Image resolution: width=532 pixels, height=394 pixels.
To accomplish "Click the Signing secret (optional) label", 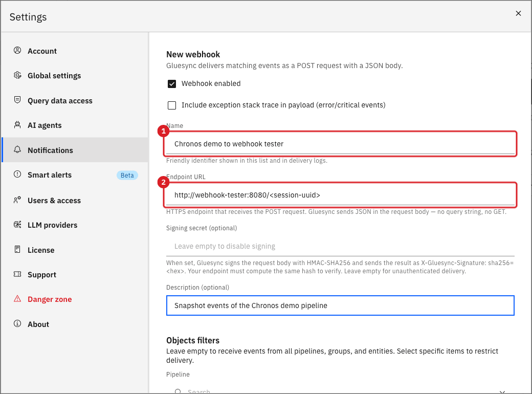I will pyautogui.click(x=202, y=228).
